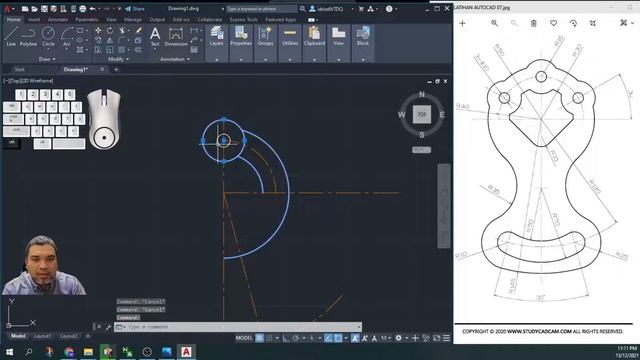Toggle the grid display in status bar
The height and width of the screenshot is (360, 640).
tap(260, 338)
